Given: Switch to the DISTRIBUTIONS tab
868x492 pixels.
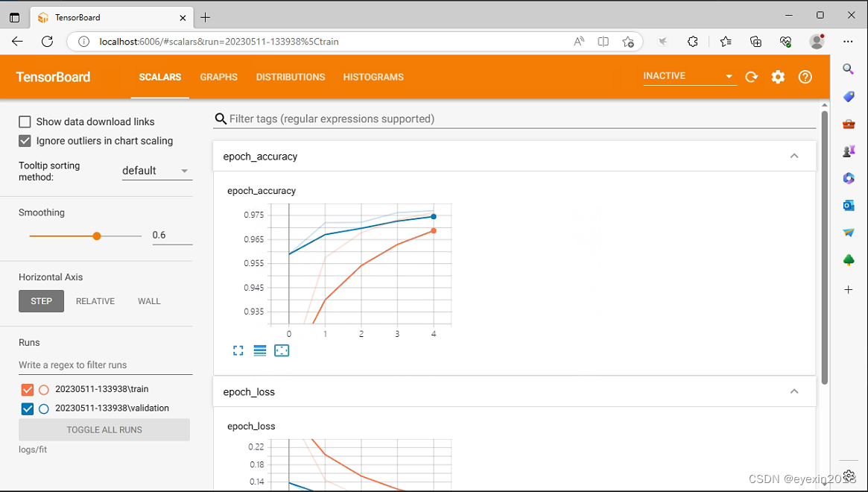Looking at the screenshot, I should (x=291, y=77).
